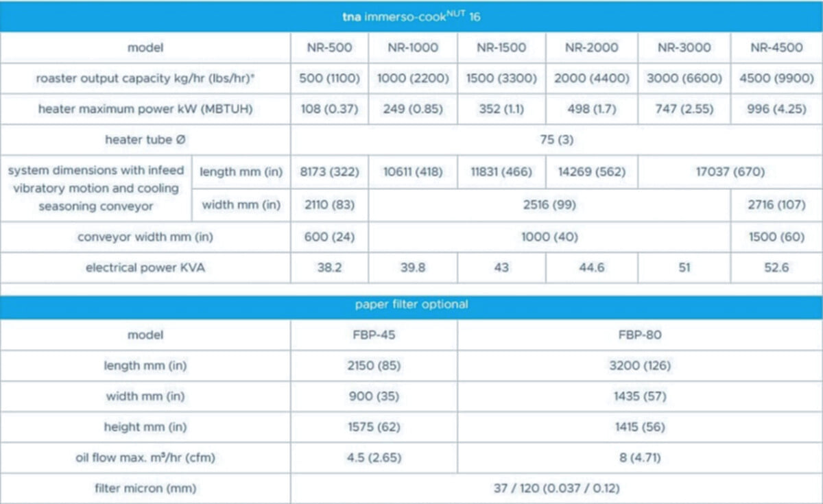The height and width of the screenshot is (504, 823).
Task: Click the '3200 (126)' filter length cell
Action: (640, 366)
